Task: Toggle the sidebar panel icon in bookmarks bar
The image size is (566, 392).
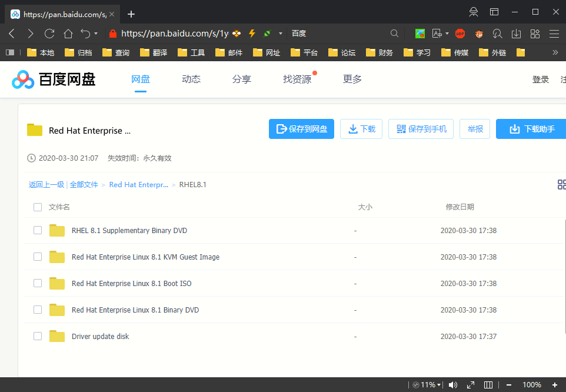Action: pyautogui.click(x=10, y=53)
